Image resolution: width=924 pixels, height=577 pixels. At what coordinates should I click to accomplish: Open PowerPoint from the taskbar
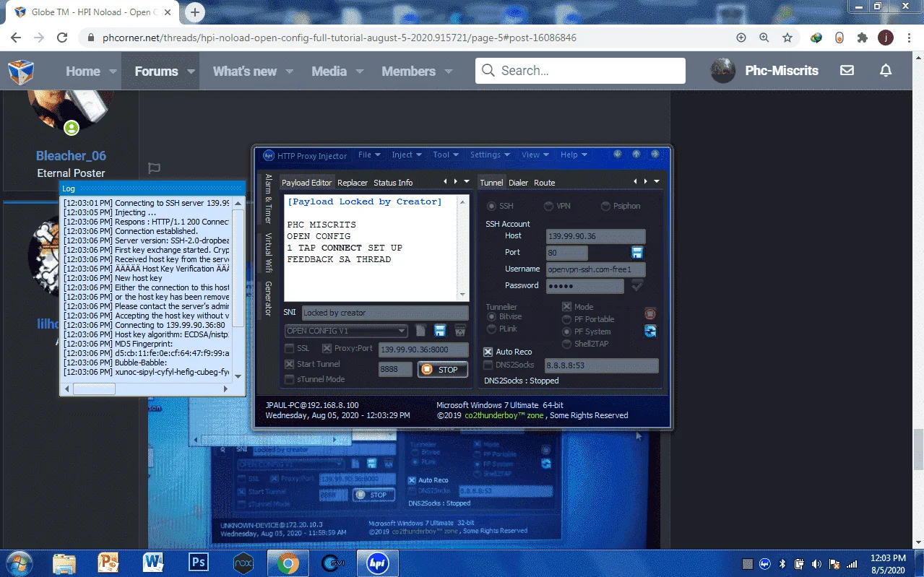[108, 563]
